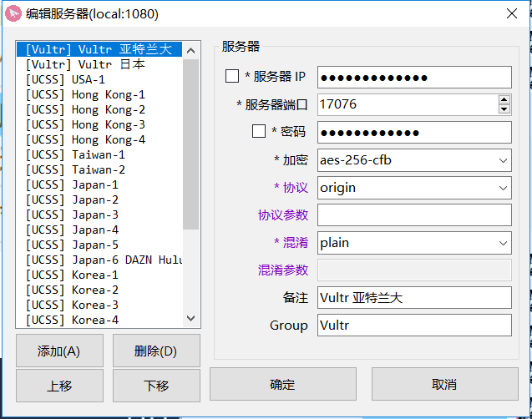Select [Vultr] Vultr 亚特兰大 server
This screenshot has width=532, height=419.
(99, 49)
